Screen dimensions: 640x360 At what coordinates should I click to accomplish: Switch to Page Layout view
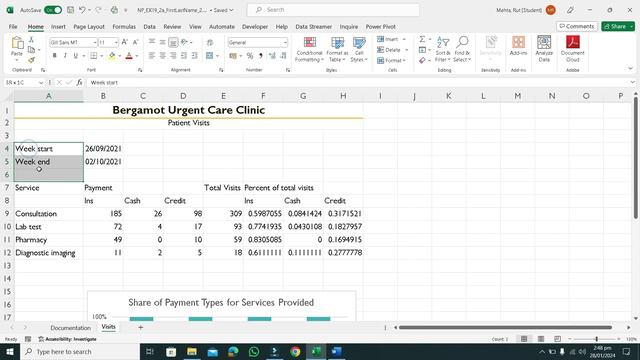pos(541,339)
